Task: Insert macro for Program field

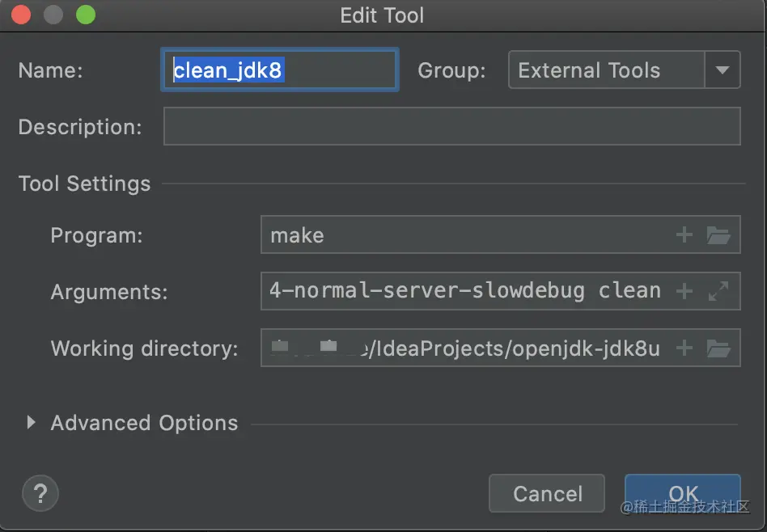Action: 684,234
